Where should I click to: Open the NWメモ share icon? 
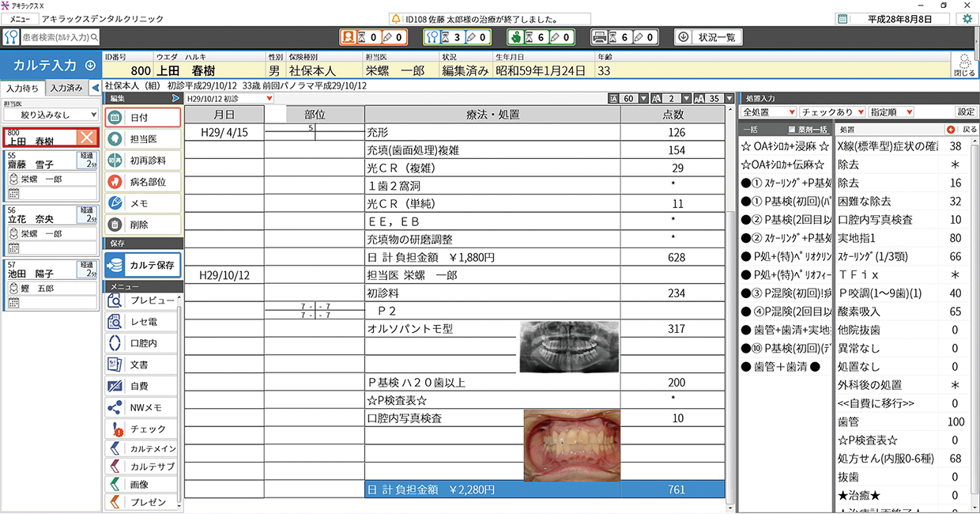(115, 407)
